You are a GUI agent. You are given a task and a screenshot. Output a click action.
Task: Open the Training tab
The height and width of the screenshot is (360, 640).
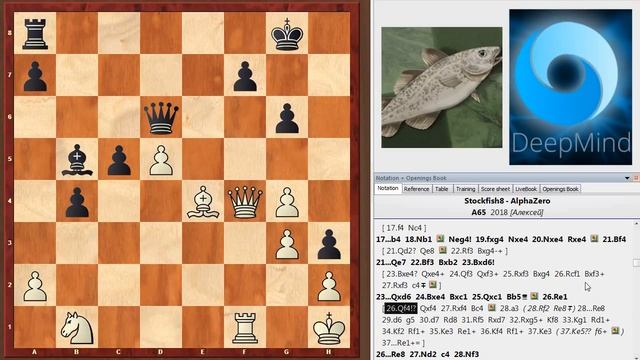[465, 189]
